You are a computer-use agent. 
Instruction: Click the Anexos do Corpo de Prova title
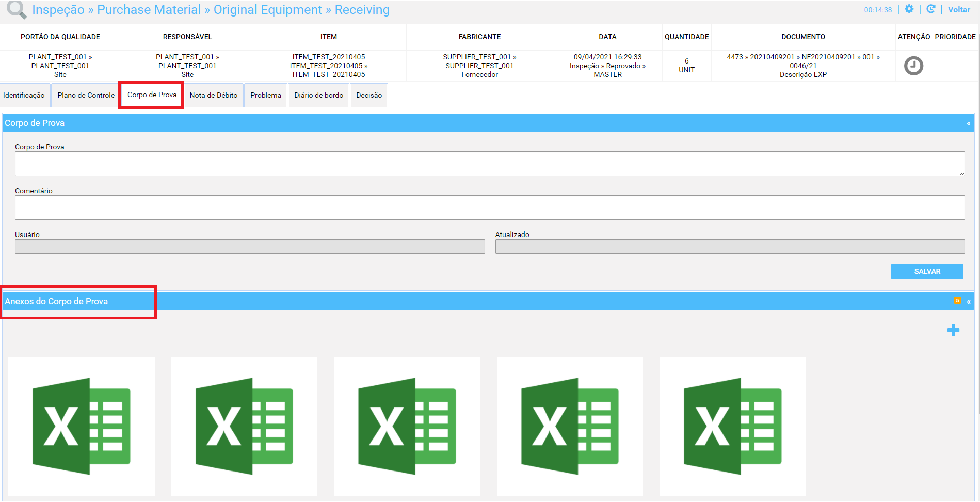pyautogui.click(x=56, y=301)
